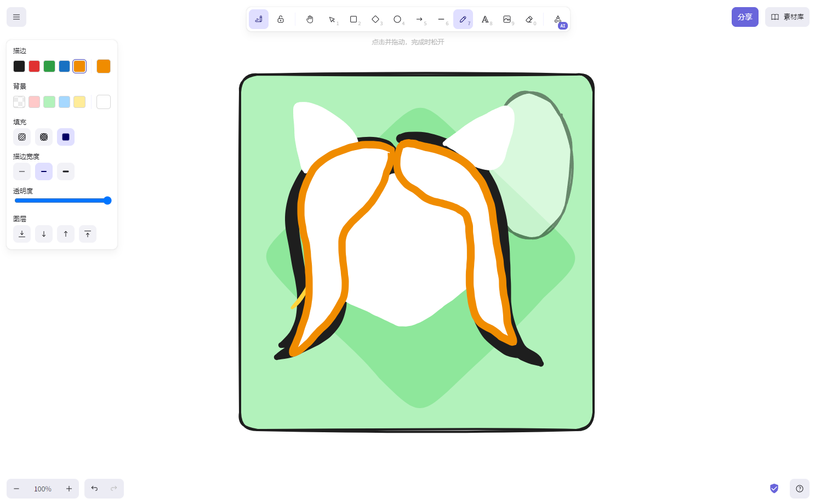Open the AI more tools menu
The image size is (815, 504).
[x=558, y=19]
